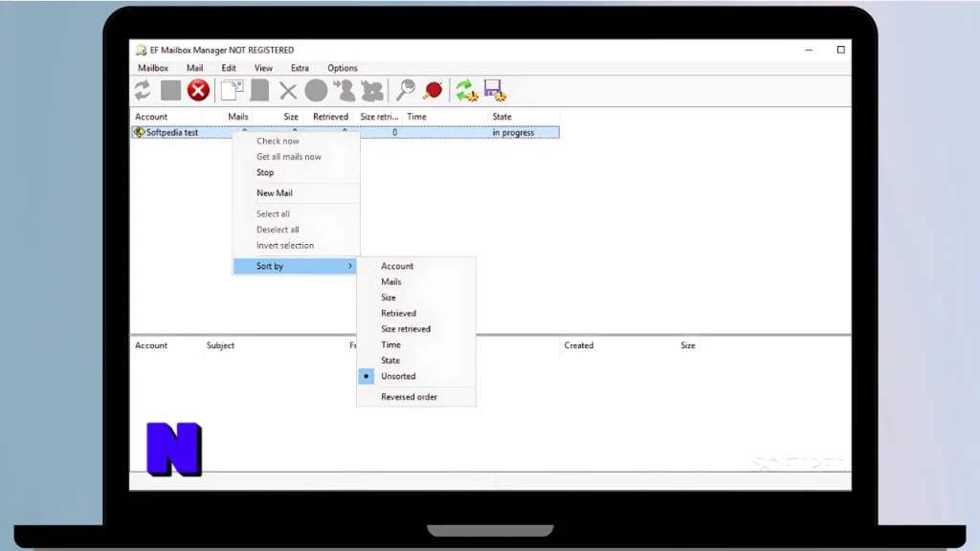Click the gray X delete icon
Viewport: 980px width, 551px height.
tap(288, 91)
